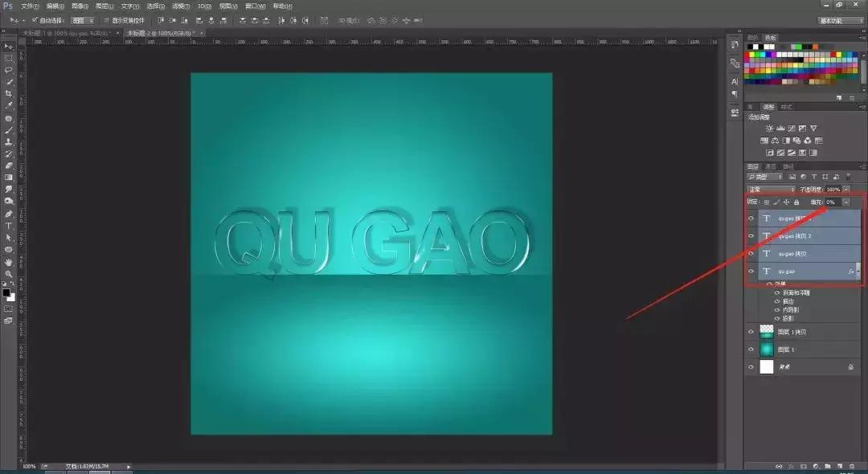Hide the 图层 1 layer
Viewport: 868px width, 474px height.
pos(751,349)
